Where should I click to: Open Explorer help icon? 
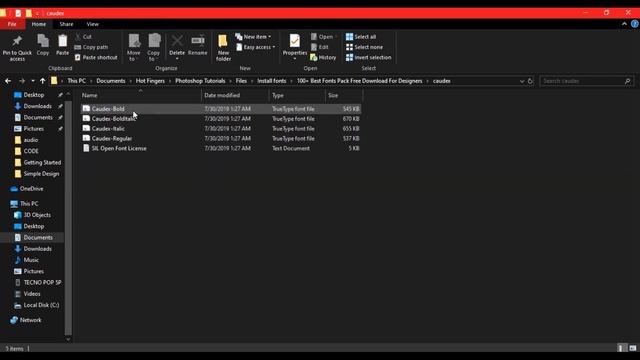coord(635,24)
